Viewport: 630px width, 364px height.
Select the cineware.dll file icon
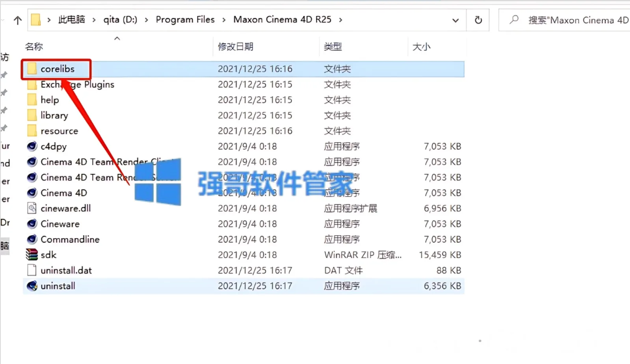click(x=32, y=208)
